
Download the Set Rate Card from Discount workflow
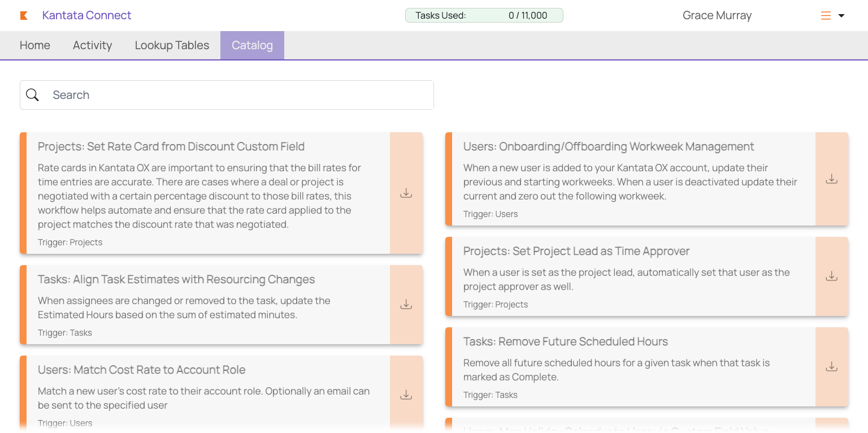406,193
